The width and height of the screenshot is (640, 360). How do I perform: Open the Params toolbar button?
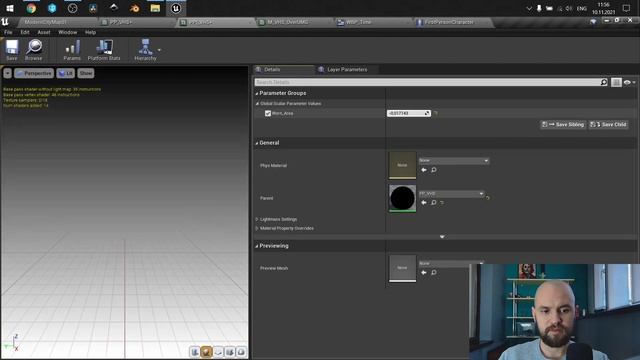[72, 50]
